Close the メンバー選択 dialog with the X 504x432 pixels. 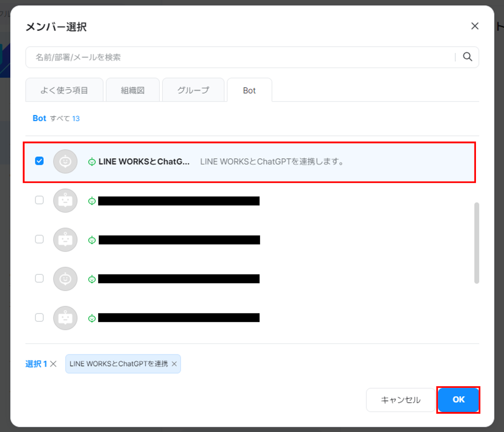pos(475,26)
